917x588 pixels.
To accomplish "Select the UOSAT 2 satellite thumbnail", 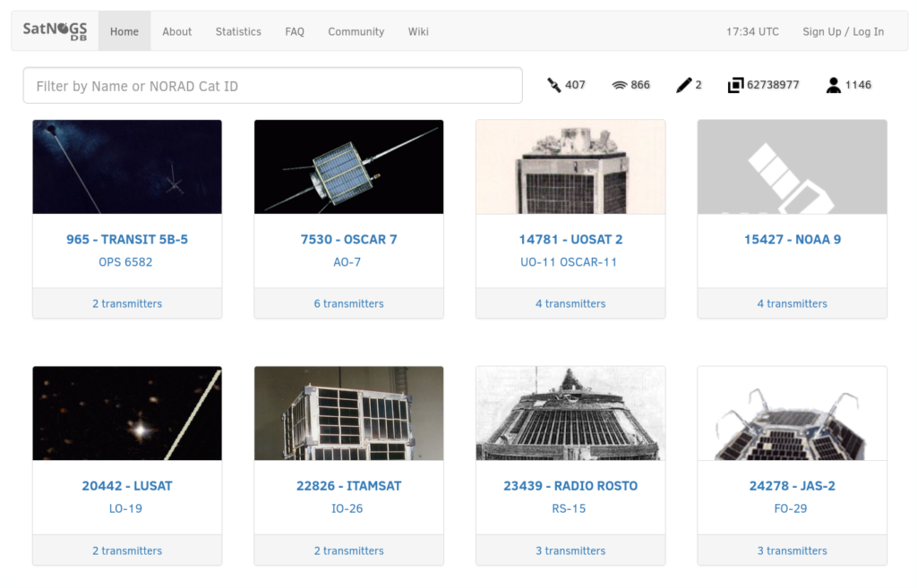I will 570,167.
